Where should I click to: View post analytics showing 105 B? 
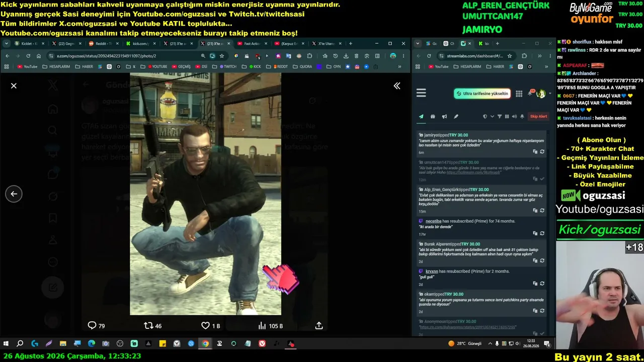270,326
